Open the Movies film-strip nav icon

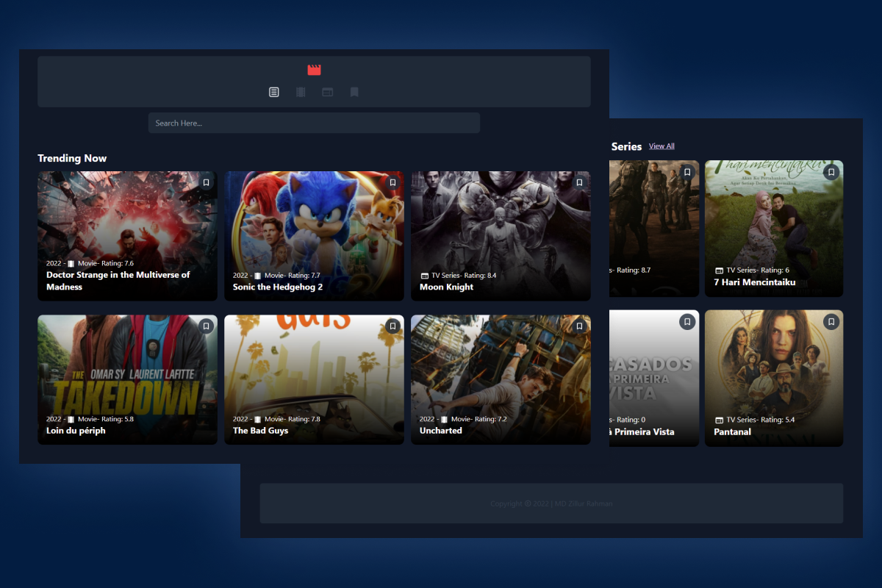click(x=301, y=92)
